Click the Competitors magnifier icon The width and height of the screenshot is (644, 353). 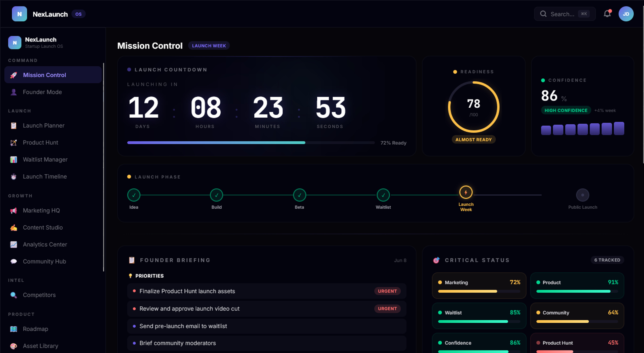[x=14, y=295]
